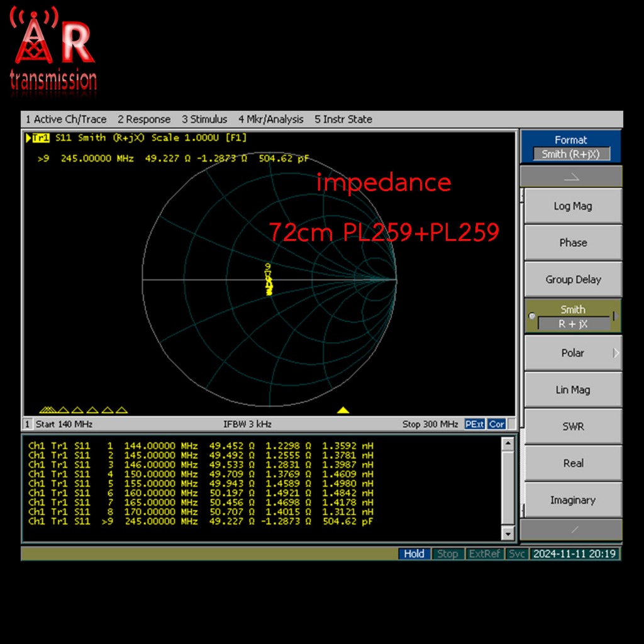Click softkey menu scroll-down arrow
Screen dimensions: 644x644
coord(571,530)
